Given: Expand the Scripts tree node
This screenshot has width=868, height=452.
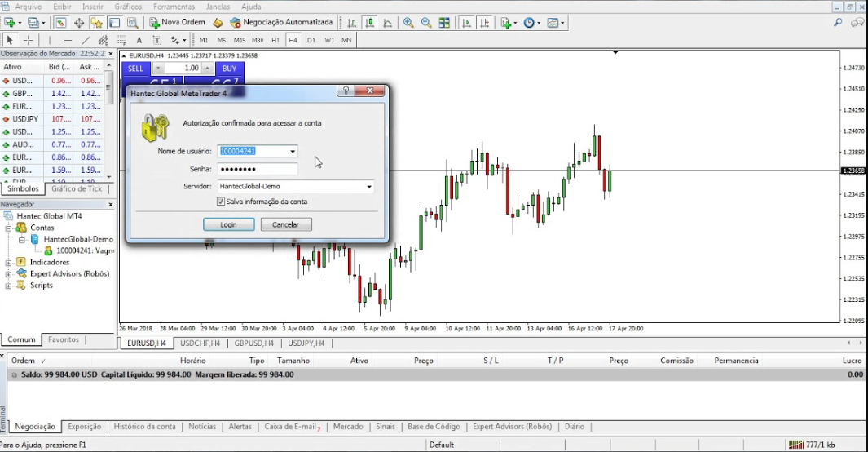Looking at the screenshot, I should pyautogui.click(x=8, y=286).
